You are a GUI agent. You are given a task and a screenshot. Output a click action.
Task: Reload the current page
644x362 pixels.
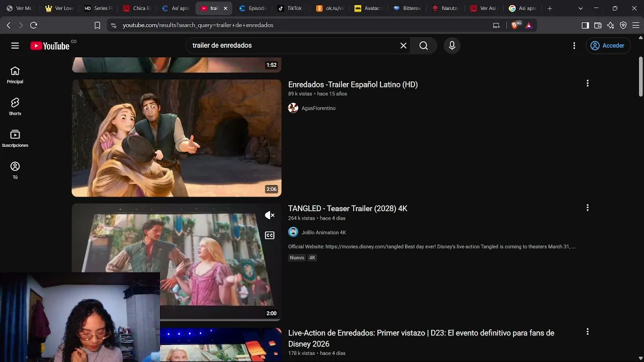34,25
